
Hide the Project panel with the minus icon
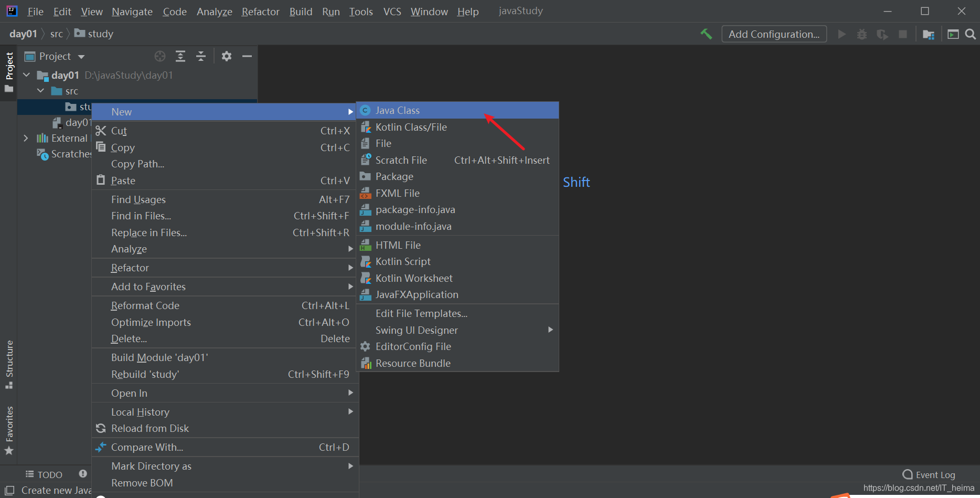point(247,56)
